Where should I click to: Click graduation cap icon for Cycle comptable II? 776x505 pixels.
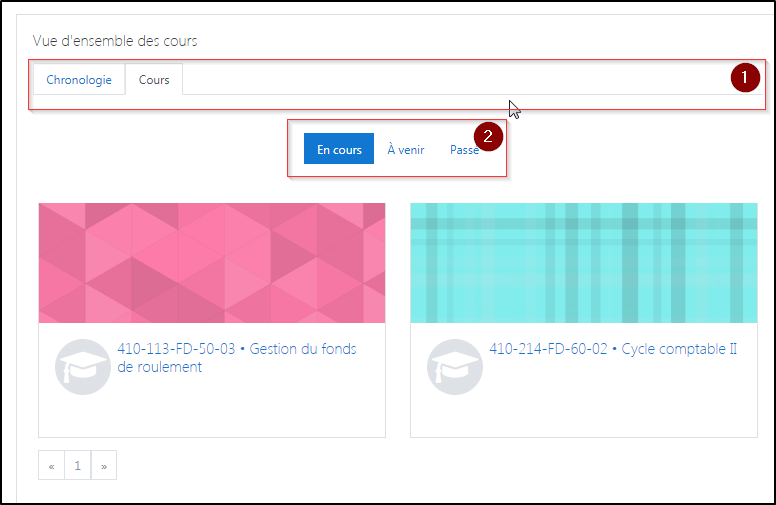pos(455,367)
